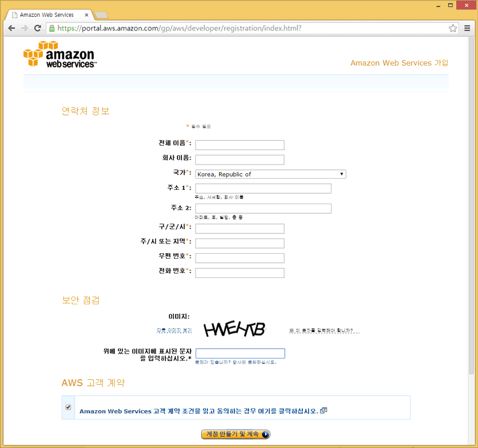Image resolution: width=478 pixels, height=448 pixels.
Task: Click the pop-out icon after the agreement text
Action: (x=323, y=411)
